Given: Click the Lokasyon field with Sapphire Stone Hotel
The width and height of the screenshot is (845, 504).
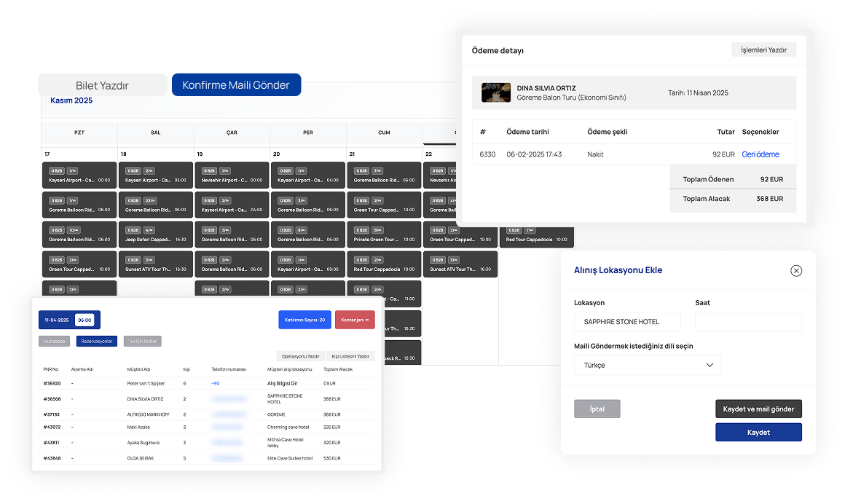Looking at the screenshot, I should point(627,322).
